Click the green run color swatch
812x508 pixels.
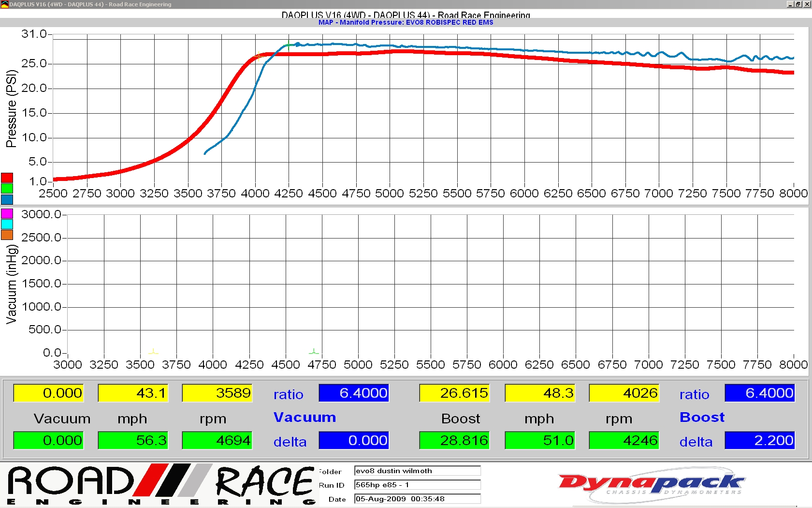tap(7, 189)
